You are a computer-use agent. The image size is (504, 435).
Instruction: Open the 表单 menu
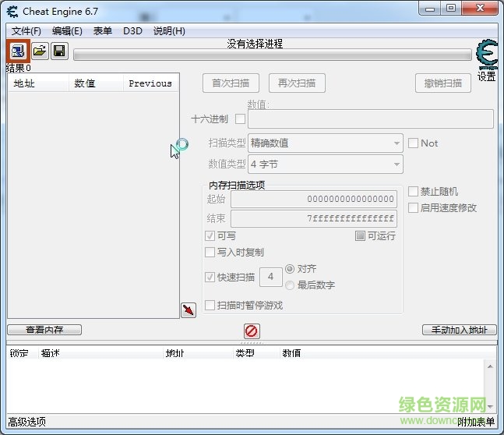point(103,31)
